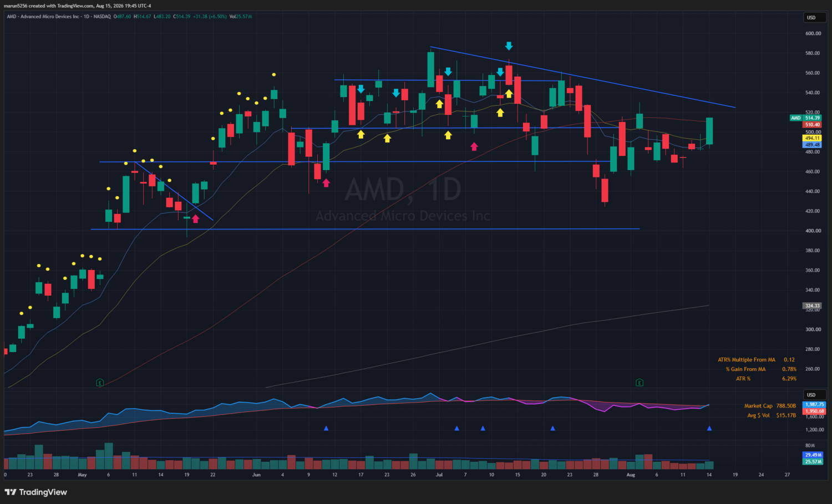Select the green AMD symbol tag on the price scale
Viewport: 832px width, 504px height.
click(x=796, y=118)
